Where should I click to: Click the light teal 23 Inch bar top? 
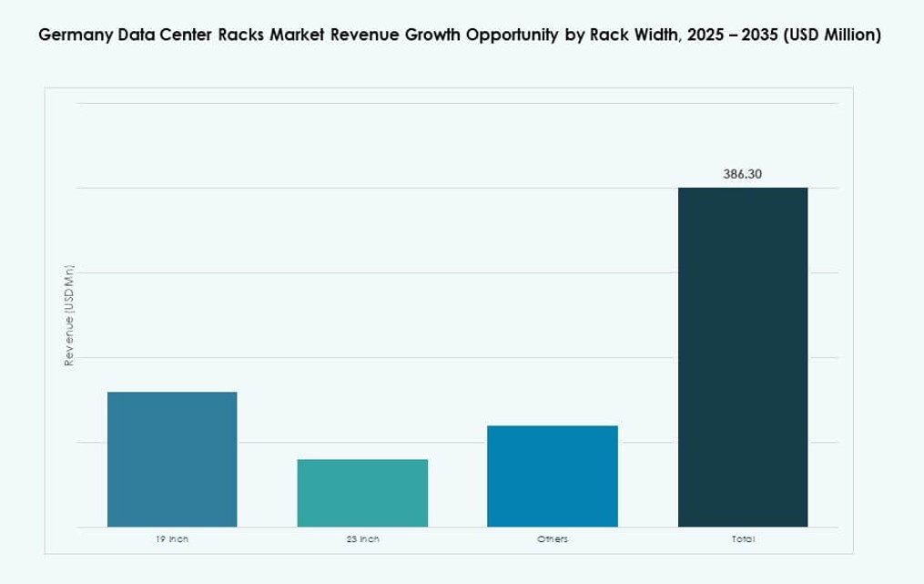[362, 460]
